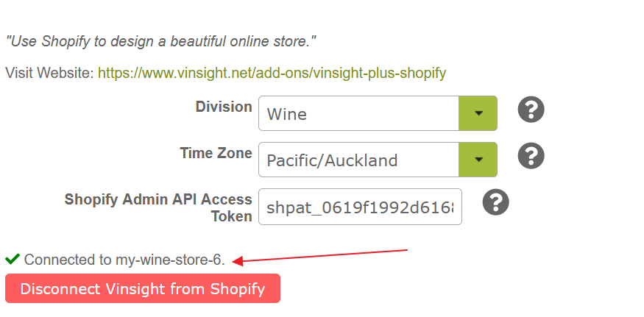The image size is (644, 317).
Task: Show help for Shopify Admin API token
Action: click(495, 202)
